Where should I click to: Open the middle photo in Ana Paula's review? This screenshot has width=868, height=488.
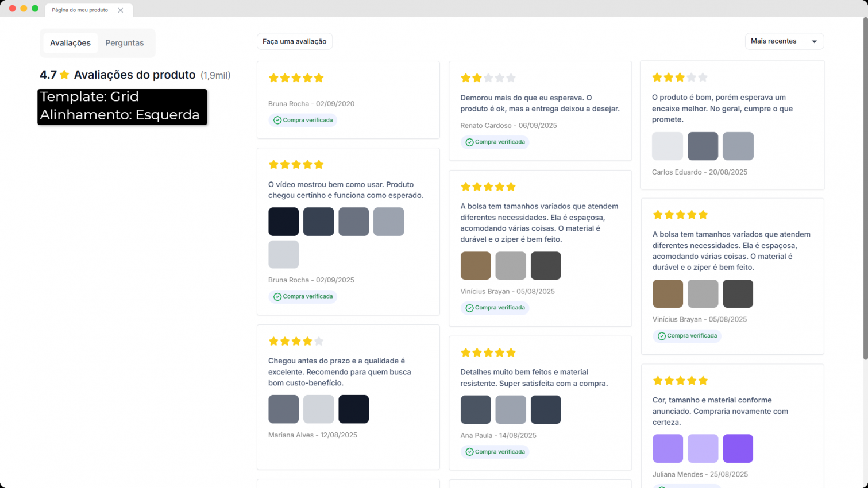pos(511,409)
